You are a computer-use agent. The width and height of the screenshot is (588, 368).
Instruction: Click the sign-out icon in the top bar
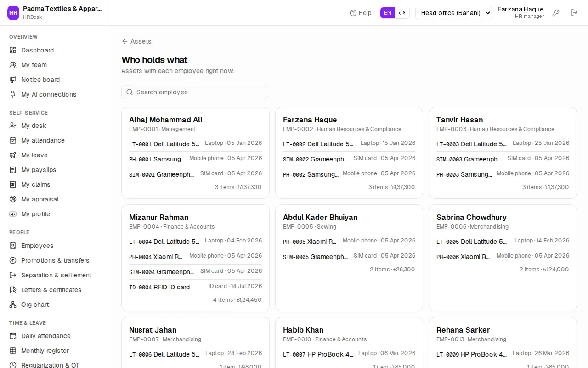tap(574, 13)
